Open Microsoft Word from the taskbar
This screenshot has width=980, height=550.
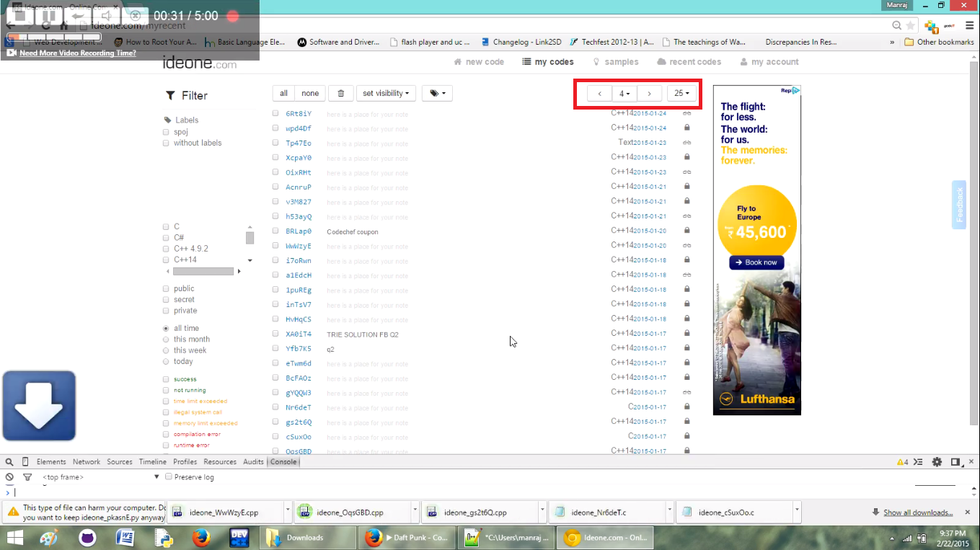click(x=125, y=538)
